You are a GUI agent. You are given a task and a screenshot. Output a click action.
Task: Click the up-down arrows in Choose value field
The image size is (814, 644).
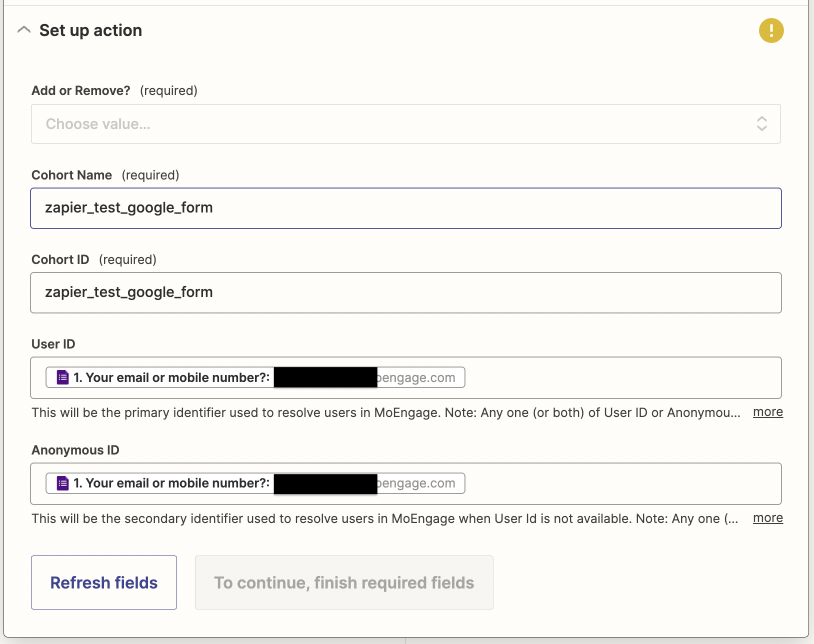pyautogui.click(x=761, y=124)
